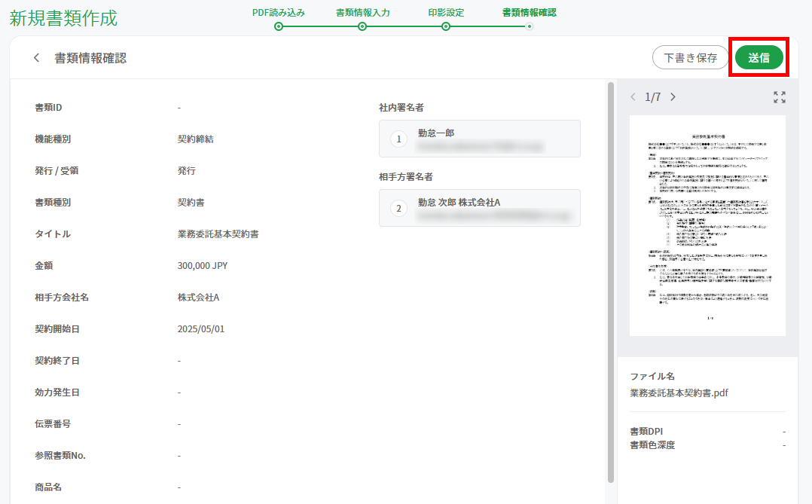Click the page indicator 1/7
This screenshot has height=504, width=812.
click(652, 97)
